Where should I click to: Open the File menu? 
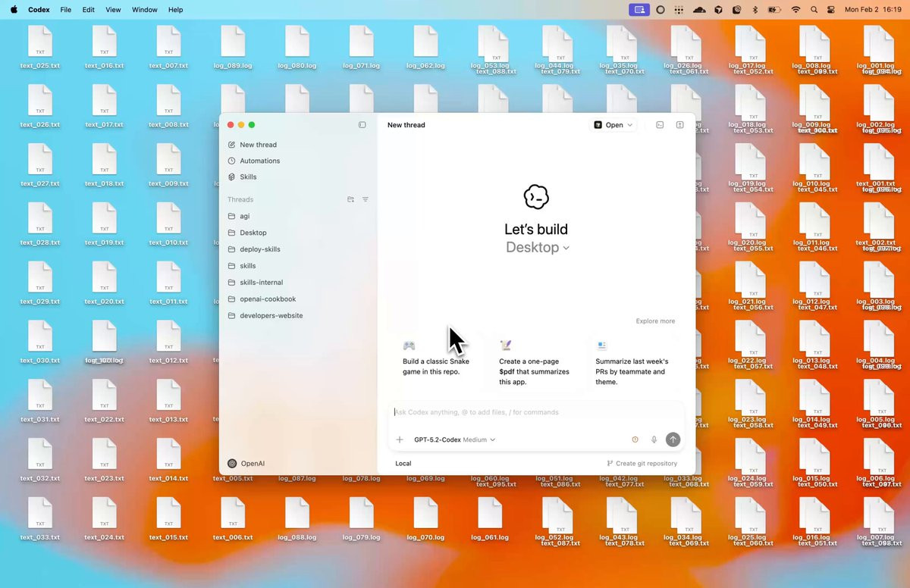tap(66, 10)
